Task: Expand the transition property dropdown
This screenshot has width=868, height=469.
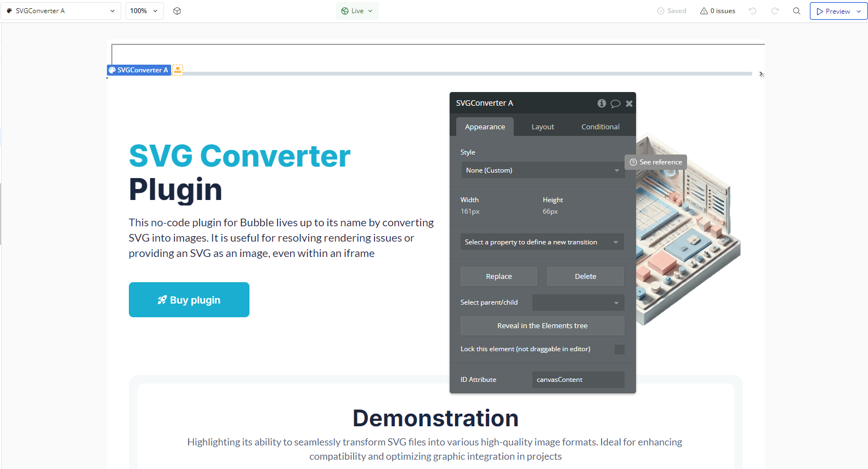Action: [x=542, y=242]
